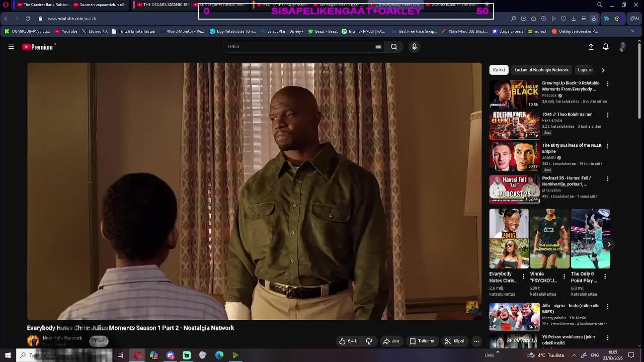Screen dimensions: 644x362
Task: Like the video (5,4 t.)
Action: pos(348,341)
